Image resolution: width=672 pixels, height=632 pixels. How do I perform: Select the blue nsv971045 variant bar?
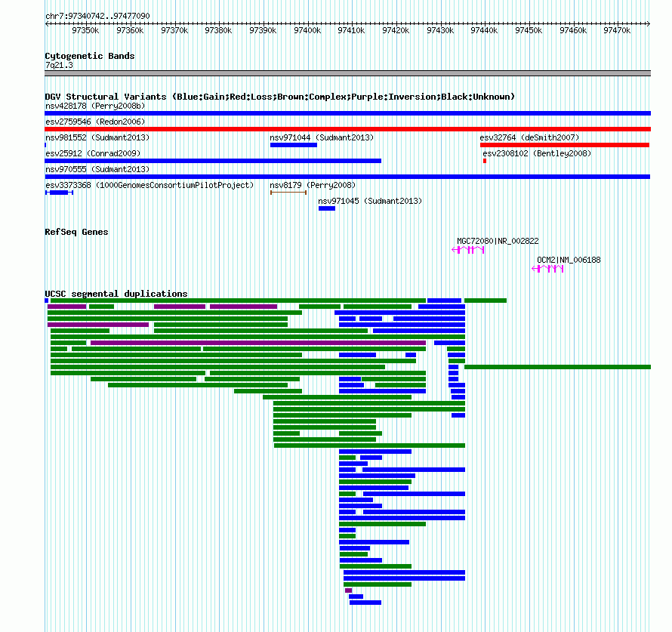pyautogui.click(x=327, y=208)
